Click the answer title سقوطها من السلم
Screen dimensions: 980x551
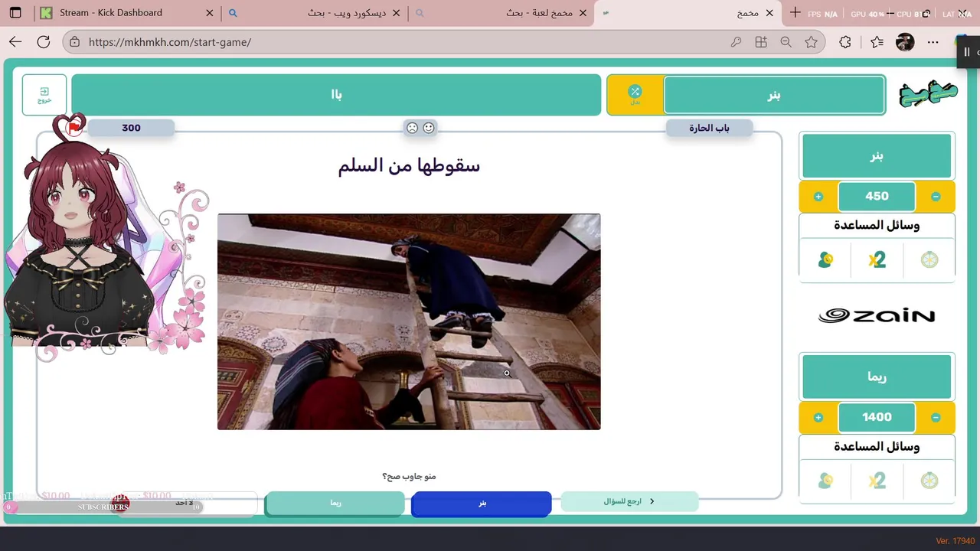tap(409, 165)
